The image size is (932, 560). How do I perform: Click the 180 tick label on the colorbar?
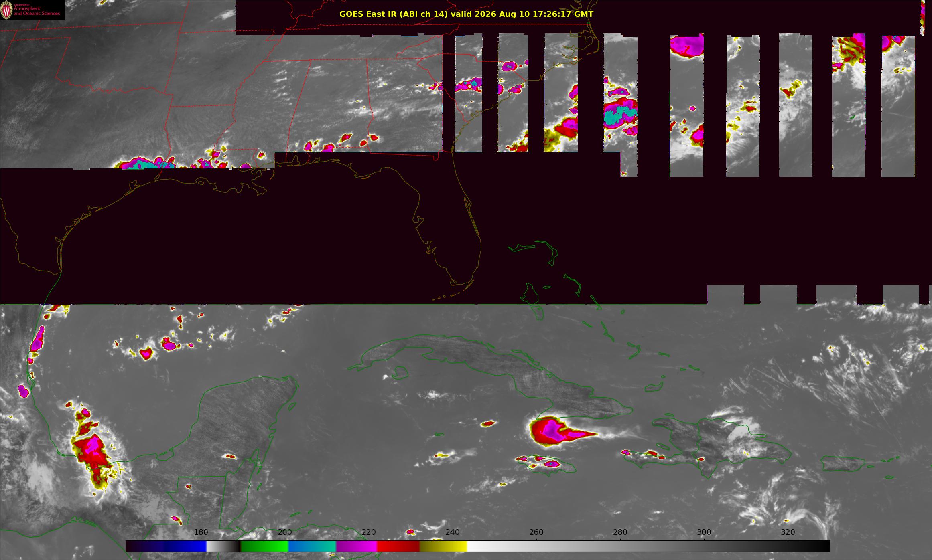click(201, 532)
